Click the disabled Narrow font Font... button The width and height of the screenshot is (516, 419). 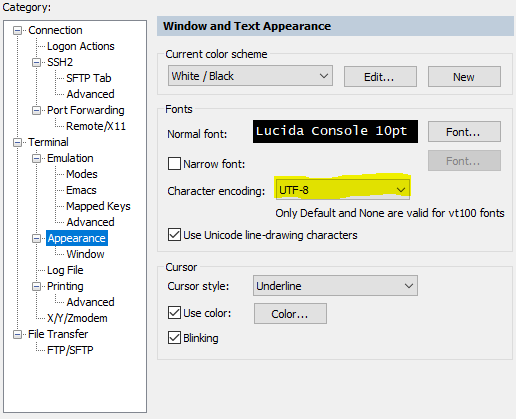[x=464, y=161]
